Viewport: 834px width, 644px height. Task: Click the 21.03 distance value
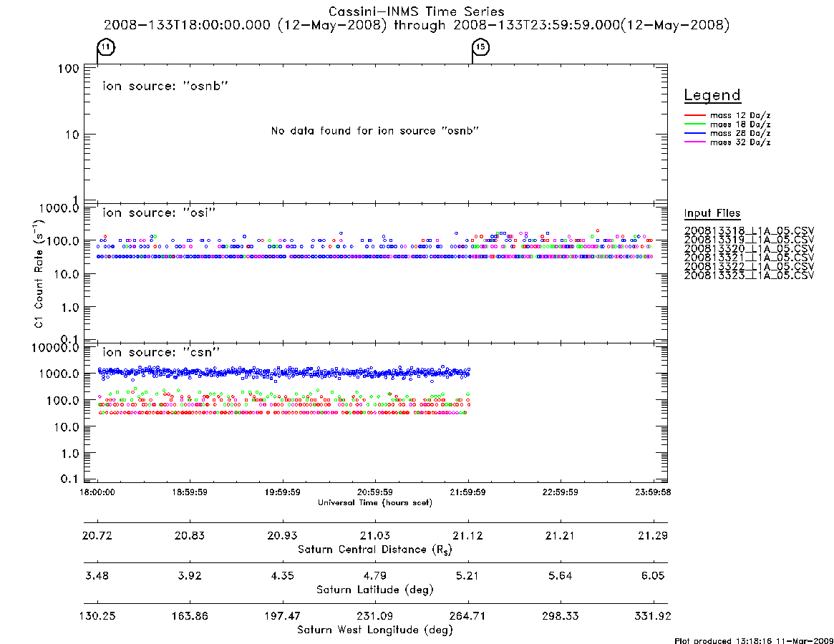375,535
